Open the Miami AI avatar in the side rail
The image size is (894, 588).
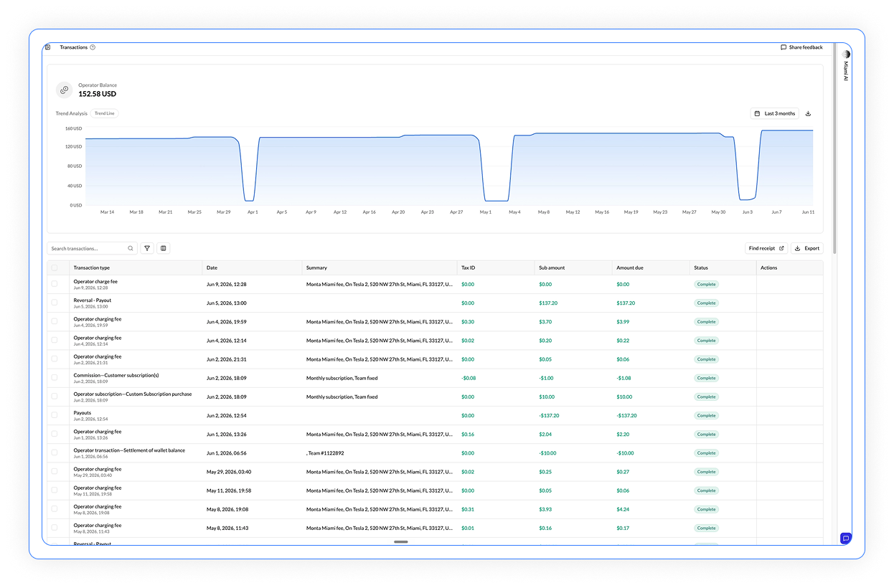coord(846,54)
